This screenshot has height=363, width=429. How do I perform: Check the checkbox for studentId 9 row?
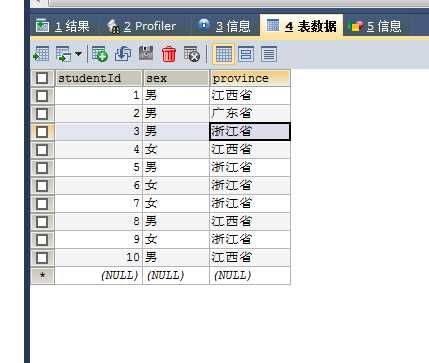click(x=42, y=240)
